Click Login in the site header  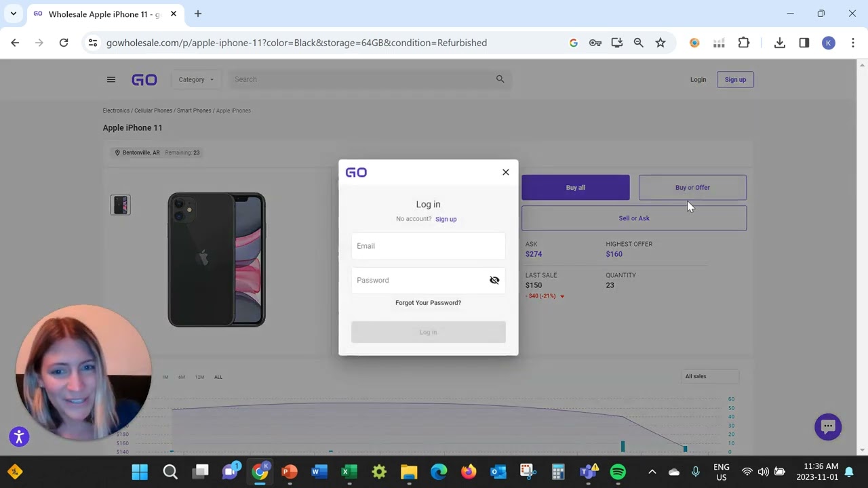pyautogui.click(x=698, y=79)
